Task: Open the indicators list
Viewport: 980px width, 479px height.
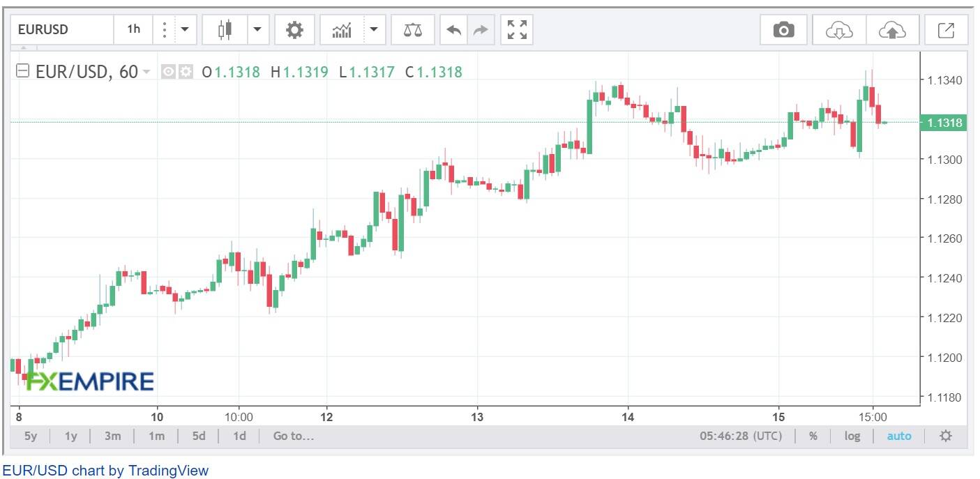Action: pyautogui.click(x=342, y=29)
